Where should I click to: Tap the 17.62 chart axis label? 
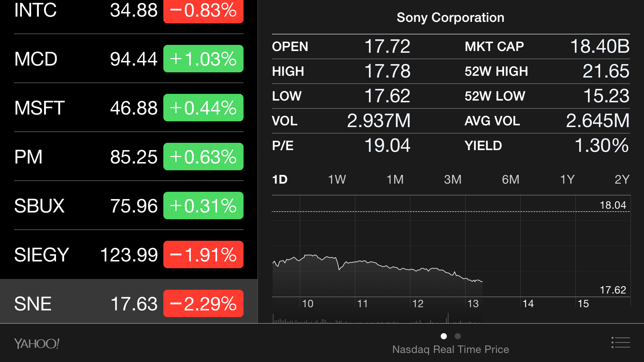coord(613,290)
